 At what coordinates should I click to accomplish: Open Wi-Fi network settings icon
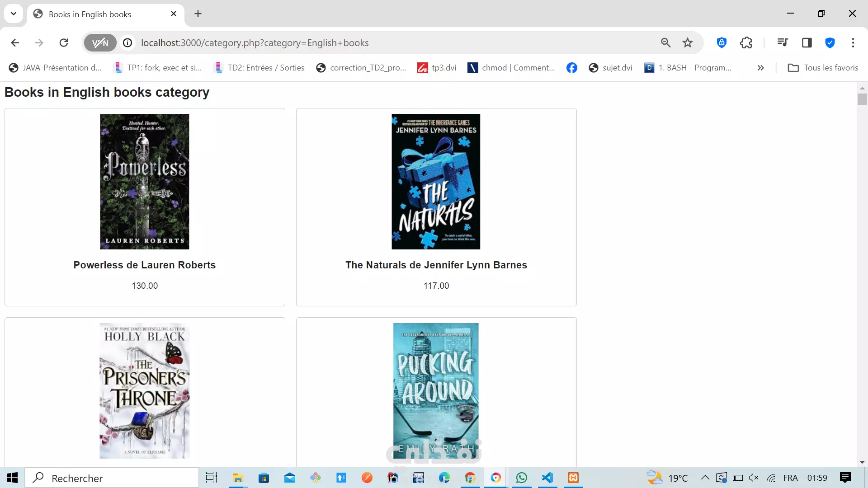pos(771,478)
